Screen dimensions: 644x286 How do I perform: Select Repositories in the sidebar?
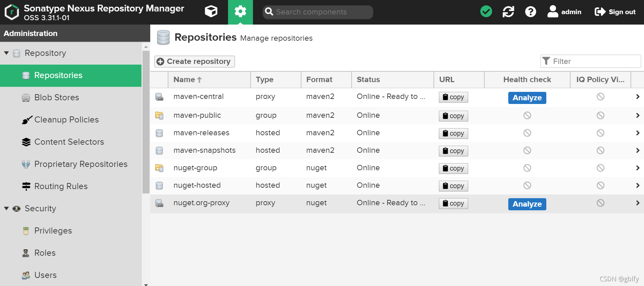point(71,75)
